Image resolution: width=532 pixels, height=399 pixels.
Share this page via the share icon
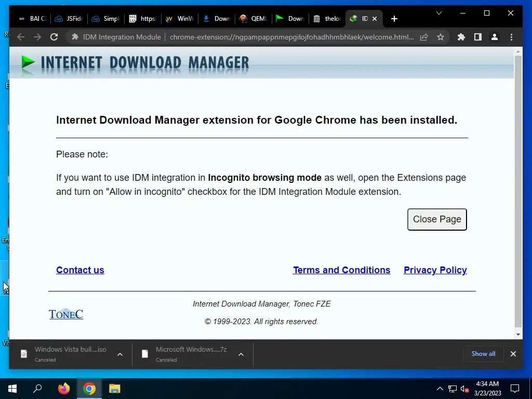point(424,37)
